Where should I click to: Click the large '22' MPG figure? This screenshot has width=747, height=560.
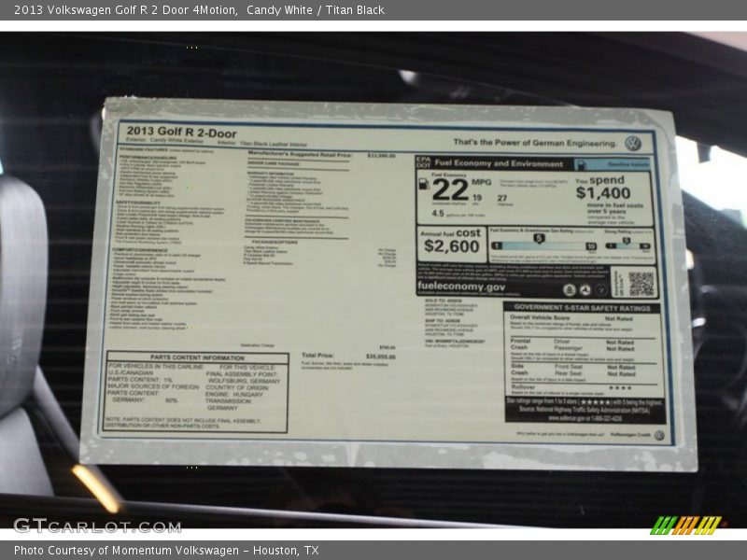tap(450, 190)
